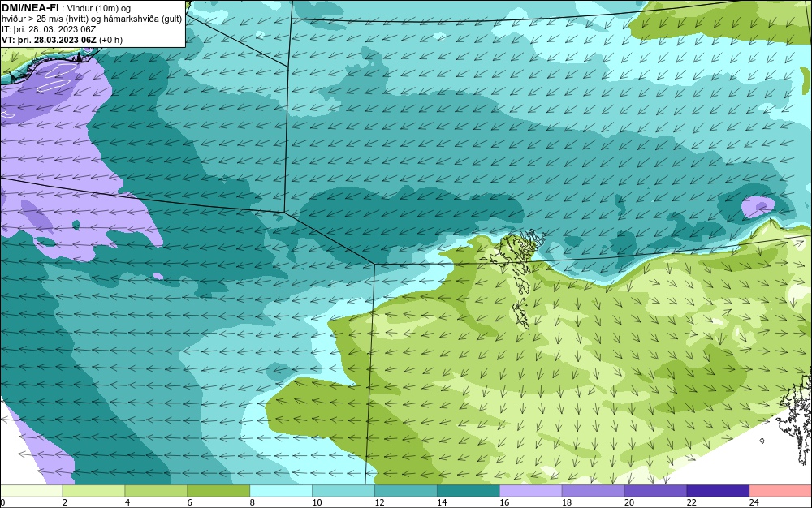This screenshot has width=812, height=508.
Task: Select the 18–20 m/s purple legend swatch
Action: [x=593, y=491]
